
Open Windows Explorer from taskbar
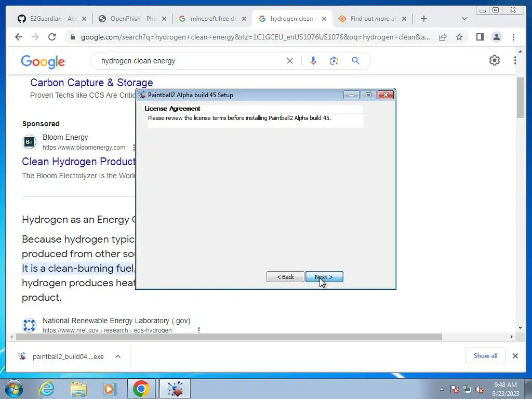coord(79,389)
